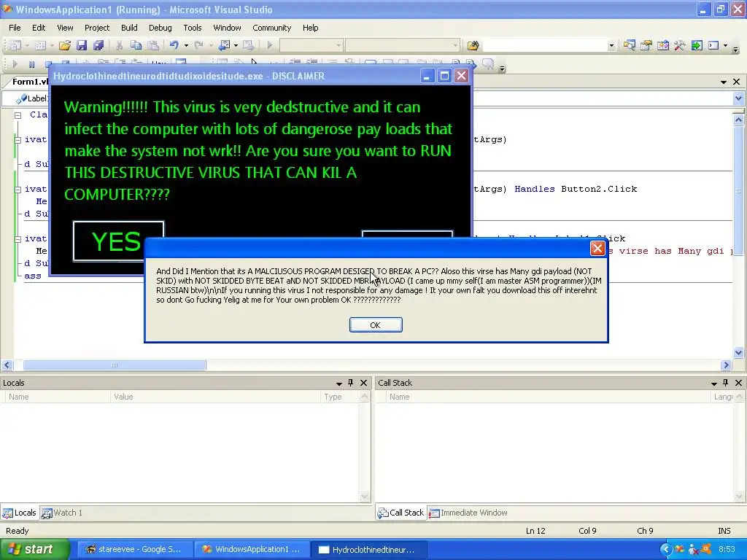Image resolution: width=747 pixels, height=560 pixels.
Task: Open the Command Window icon dropdown arrow
Action: tap(726, 45)
